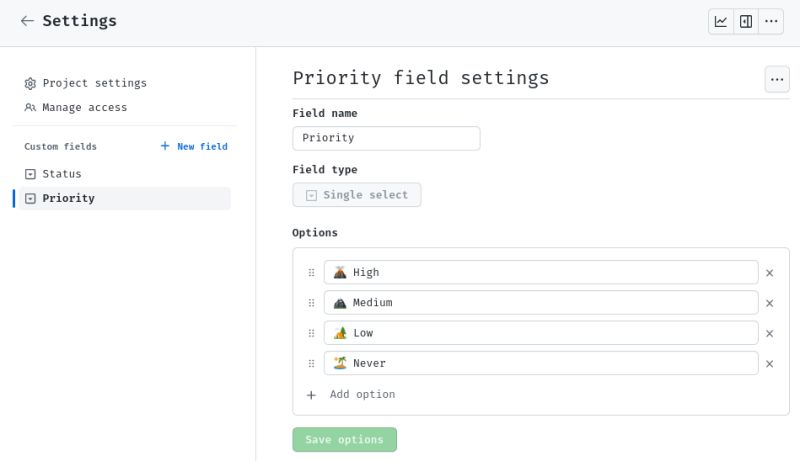Click the Field name text box

(x=386, y=138)
